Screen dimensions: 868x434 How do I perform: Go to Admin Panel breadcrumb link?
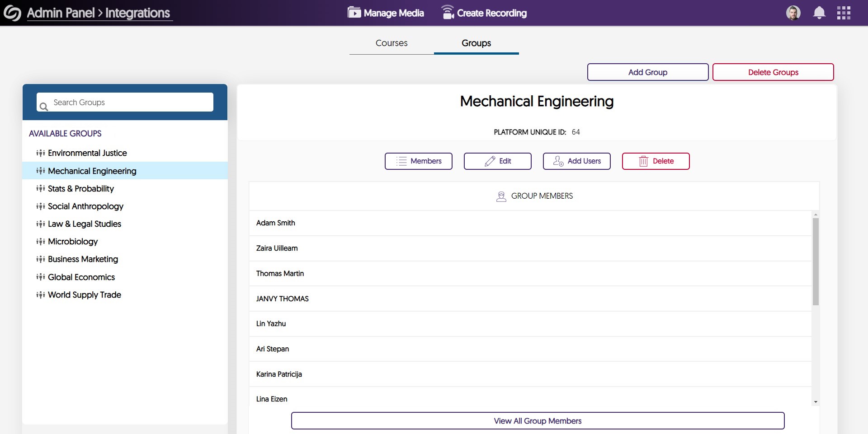pyautogui.click(x=61, y=13)
